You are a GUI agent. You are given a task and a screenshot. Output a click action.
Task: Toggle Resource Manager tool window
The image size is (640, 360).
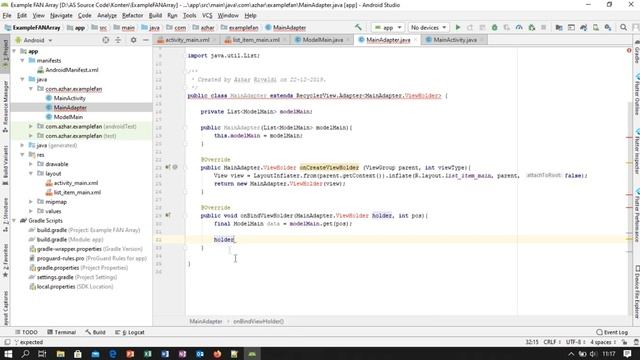coord(5,106)
